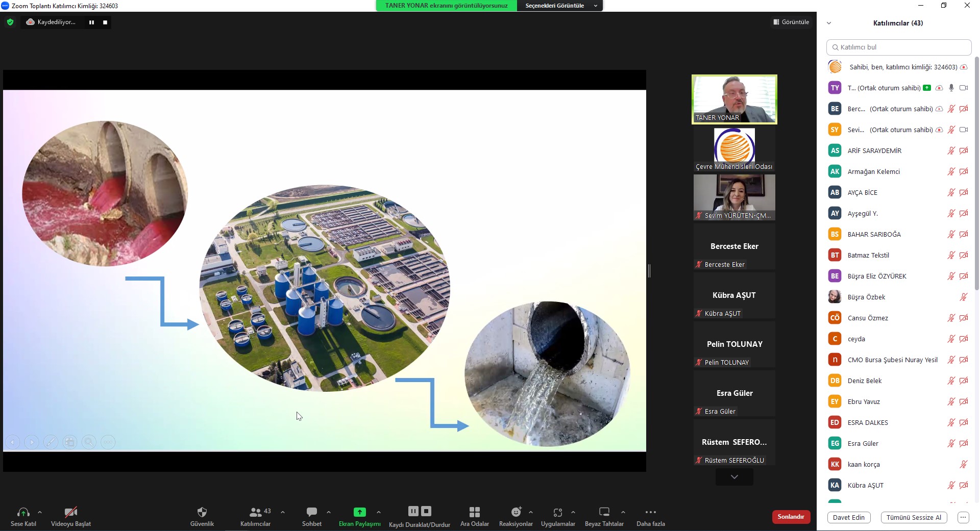Open Beyaz Tahtalar whiteboards
The image size is (980, 531).
tap(604, 512)
